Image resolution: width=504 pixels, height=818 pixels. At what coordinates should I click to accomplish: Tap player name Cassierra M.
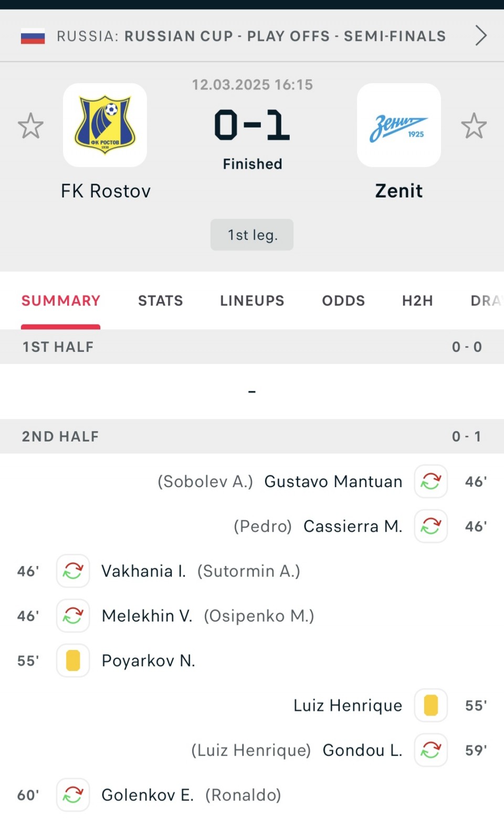coord(353,526)
